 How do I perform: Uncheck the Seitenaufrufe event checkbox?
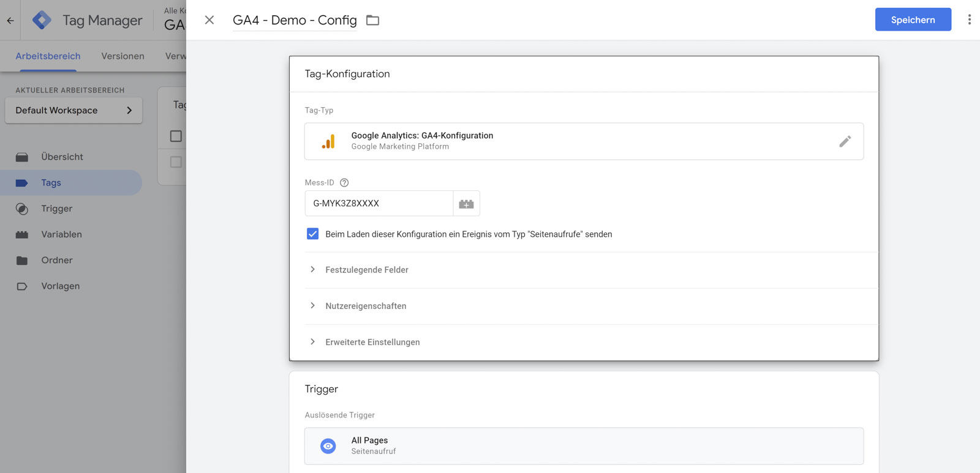[x=312, y=234]
